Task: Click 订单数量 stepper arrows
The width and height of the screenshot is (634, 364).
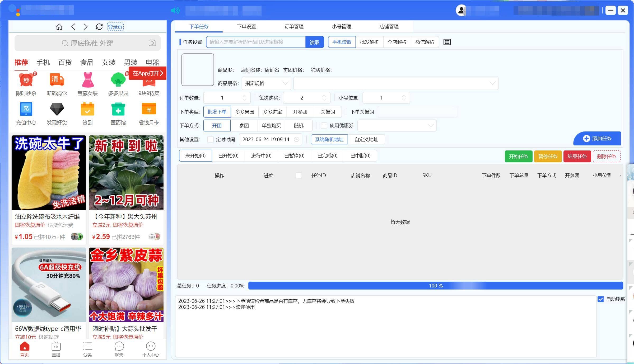Action: 245,98
